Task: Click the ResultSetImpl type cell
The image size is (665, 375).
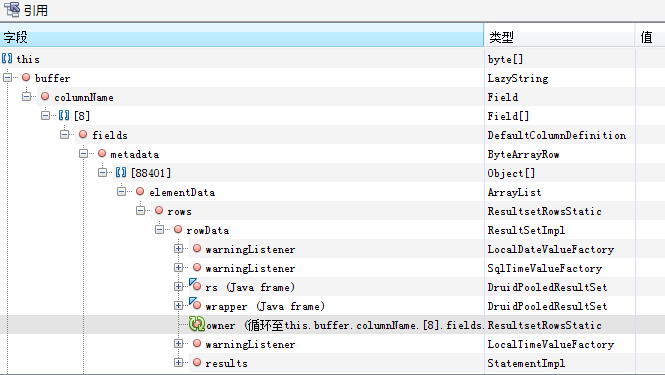Action: point(559,230)
